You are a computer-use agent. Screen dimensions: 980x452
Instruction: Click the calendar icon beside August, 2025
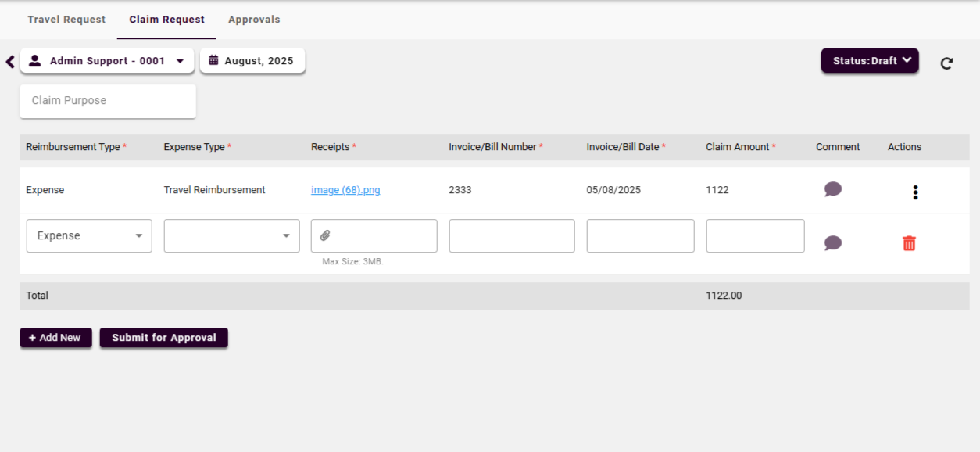213,60
